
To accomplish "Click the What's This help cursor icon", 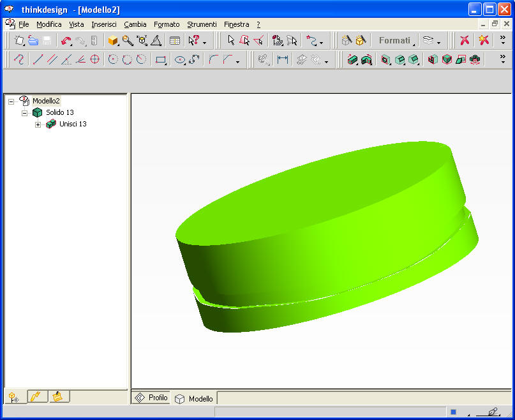I will [194, 40].
